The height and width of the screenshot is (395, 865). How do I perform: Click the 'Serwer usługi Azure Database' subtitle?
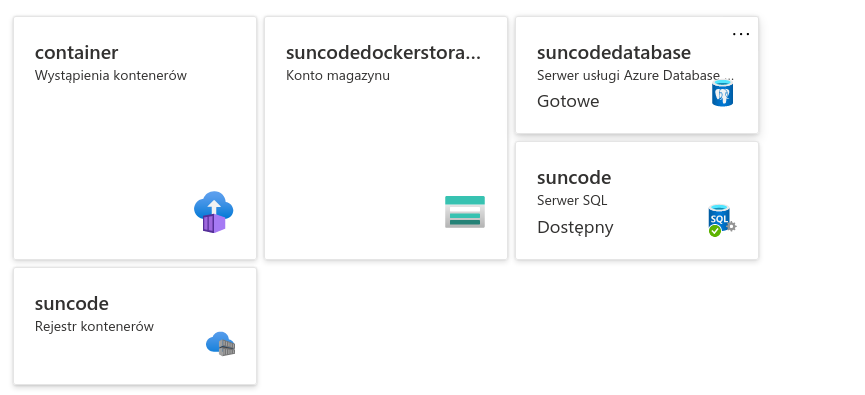click(635, 76)
